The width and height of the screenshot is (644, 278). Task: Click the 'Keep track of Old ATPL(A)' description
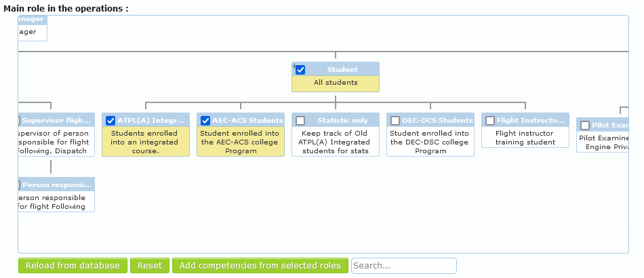coord(336,142)
